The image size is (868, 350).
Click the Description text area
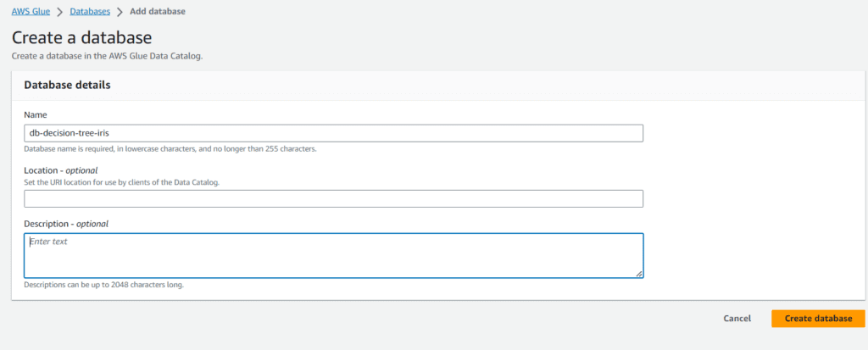(333, 255)
